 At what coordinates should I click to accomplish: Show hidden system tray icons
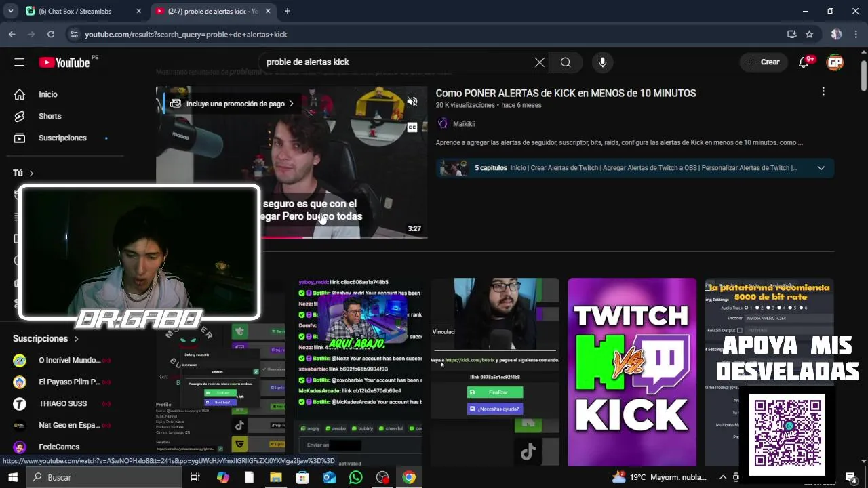click(723, 477)
